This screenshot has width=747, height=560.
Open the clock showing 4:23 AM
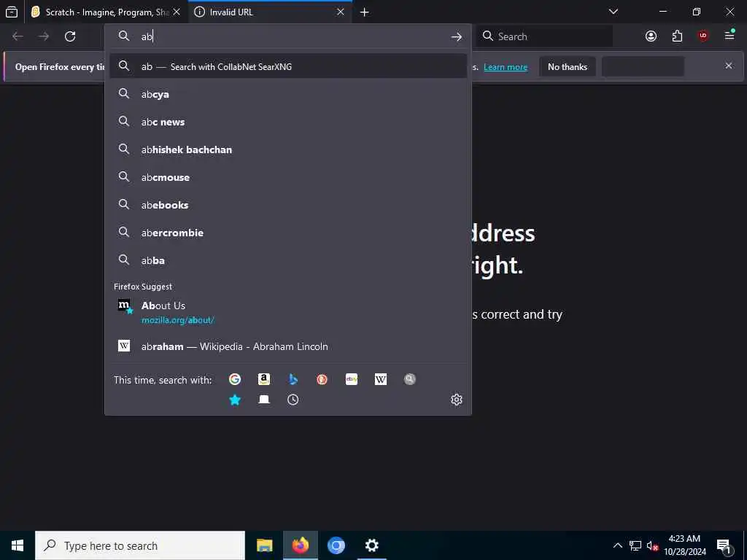pyautogui.click(x=684, y=545)
